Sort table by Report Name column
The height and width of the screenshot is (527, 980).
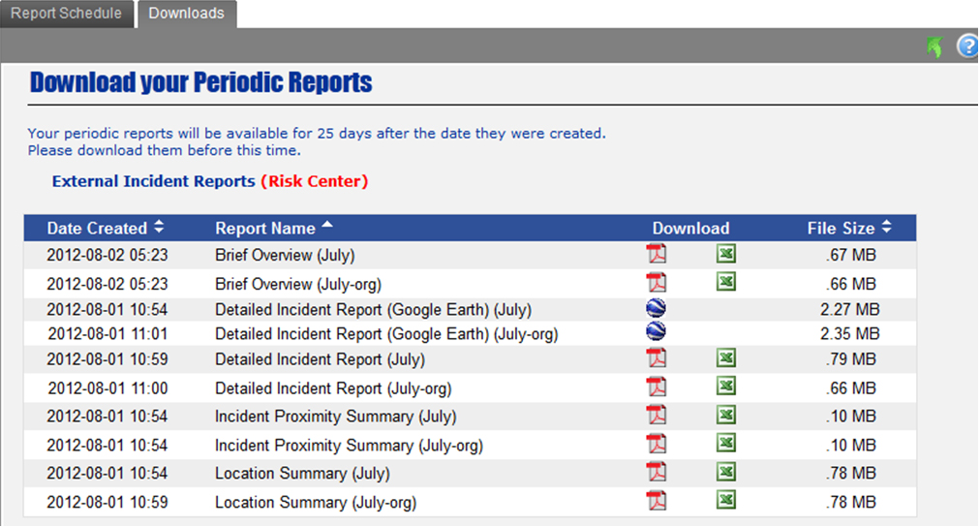[273, 229]
